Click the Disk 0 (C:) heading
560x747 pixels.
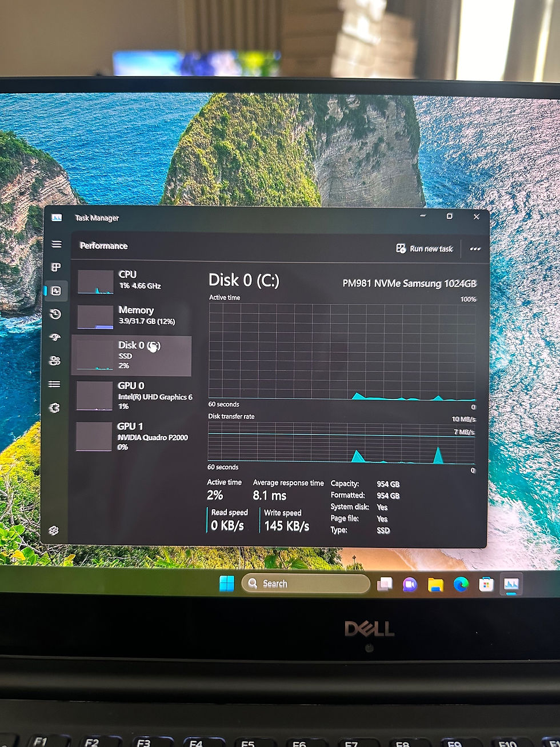244,280
